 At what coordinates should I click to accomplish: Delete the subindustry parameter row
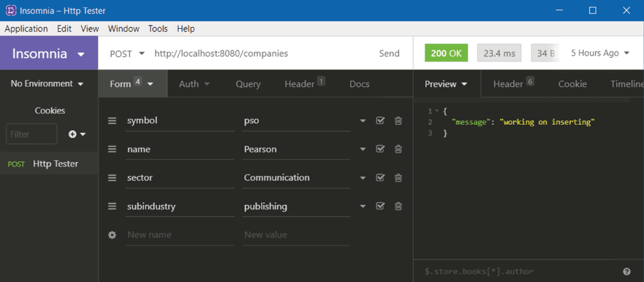coord(398,206)
